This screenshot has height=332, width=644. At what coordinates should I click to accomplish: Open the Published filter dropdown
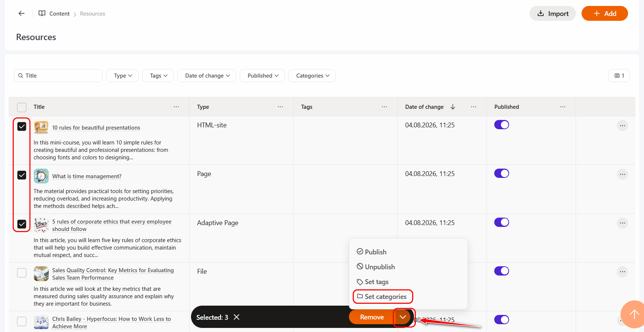click(262, 75)
